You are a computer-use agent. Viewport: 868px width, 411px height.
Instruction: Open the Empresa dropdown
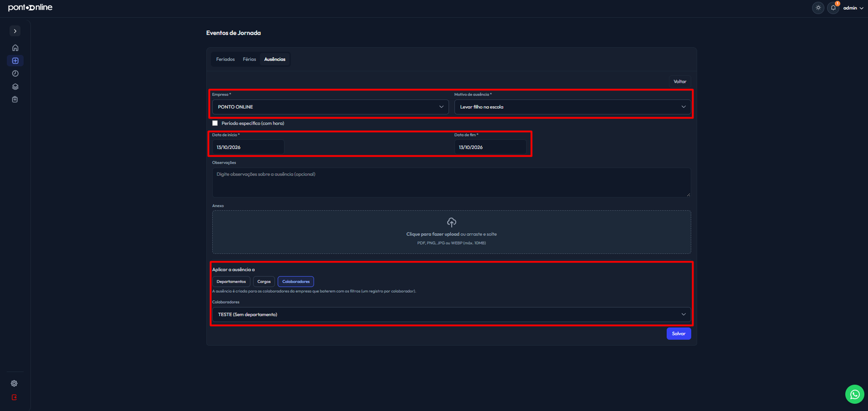330,107
